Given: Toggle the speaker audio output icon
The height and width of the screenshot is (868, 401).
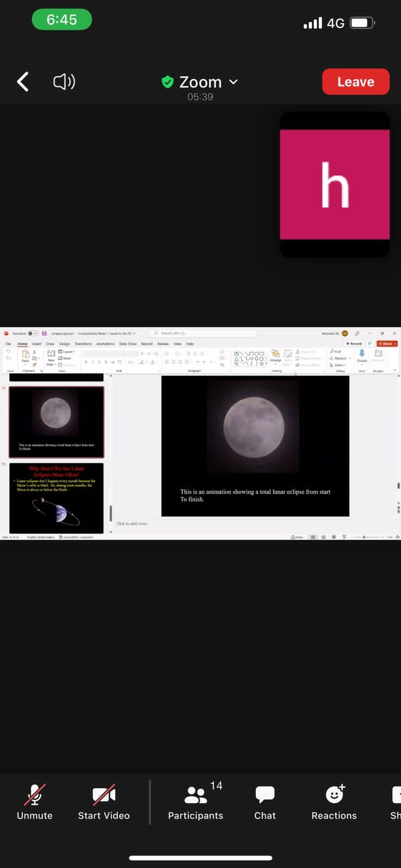Looking at the screenshot, I should coord(64,82).
